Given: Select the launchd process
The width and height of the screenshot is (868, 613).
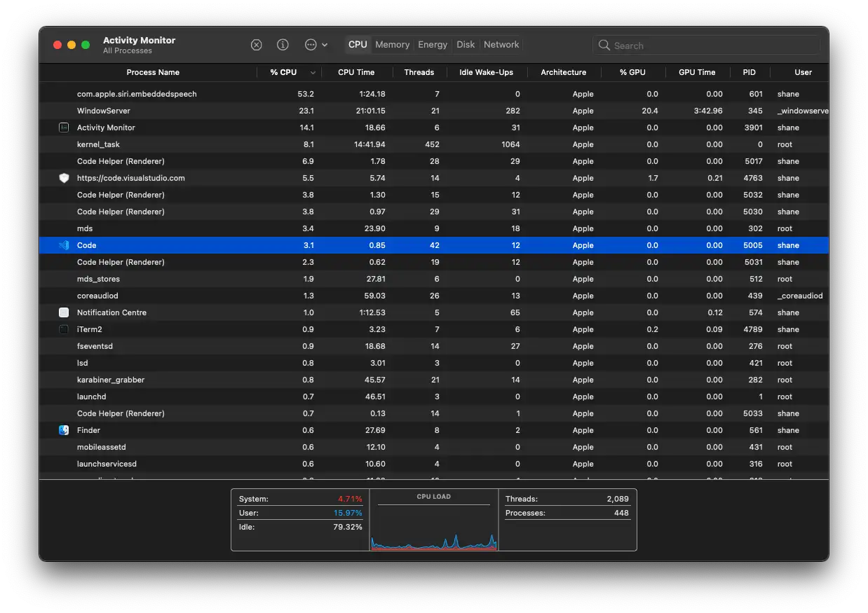Looking at the screenshot, I should [x=434, y=397].
